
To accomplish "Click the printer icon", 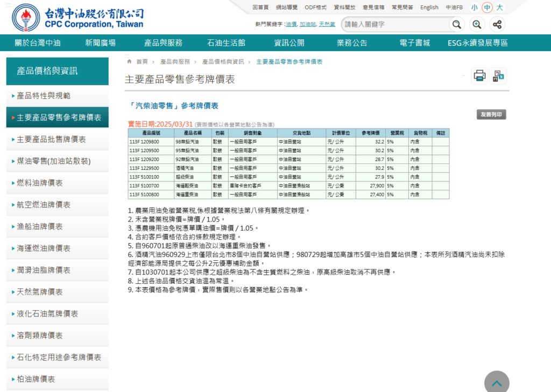I will (x=479, y=76).
